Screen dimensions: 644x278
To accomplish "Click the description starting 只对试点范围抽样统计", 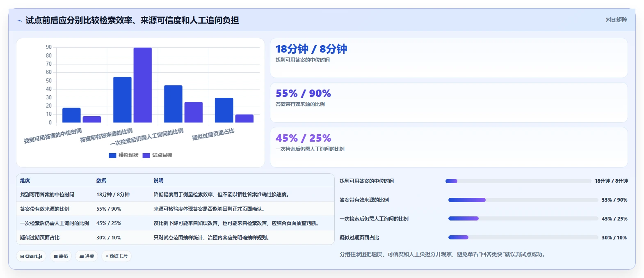I will [x=212, y=238].
